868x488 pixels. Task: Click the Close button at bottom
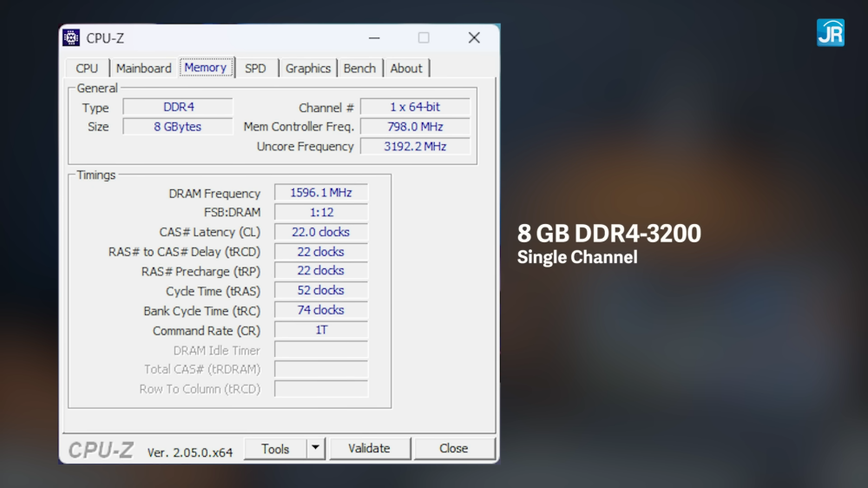tap(454, 449)
